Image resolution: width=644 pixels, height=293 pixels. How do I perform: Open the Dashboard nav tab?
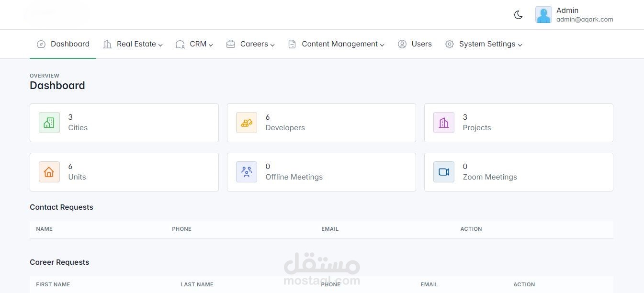[x=63, y=44]
